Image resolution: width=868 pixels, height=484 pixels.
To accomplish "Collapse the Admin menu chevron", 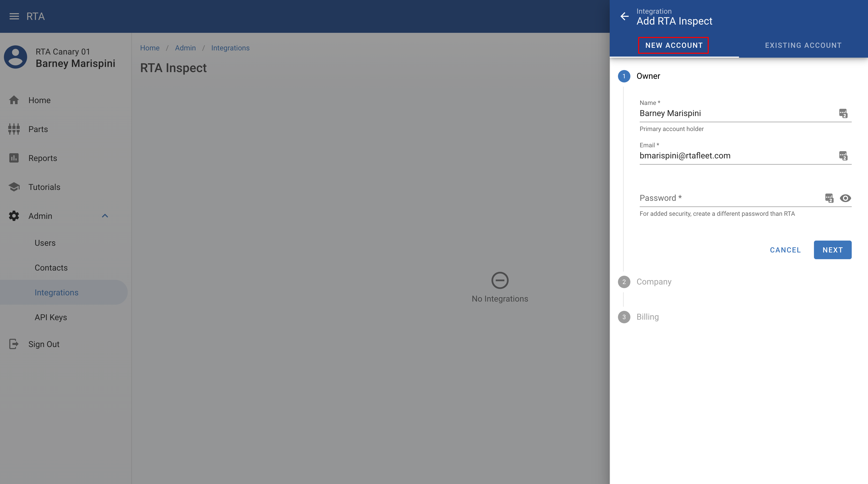I will [x=105, y=216].
